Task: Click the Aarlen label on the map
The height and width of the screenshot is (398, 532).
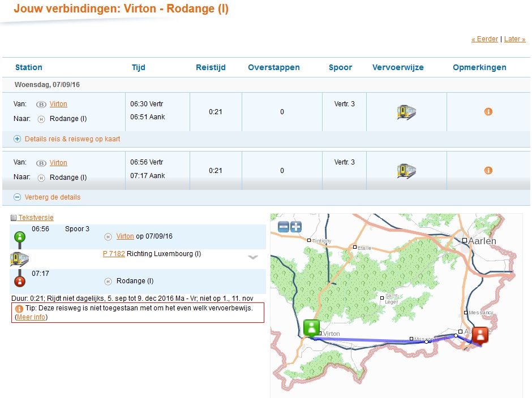Action: pos(482,241)
